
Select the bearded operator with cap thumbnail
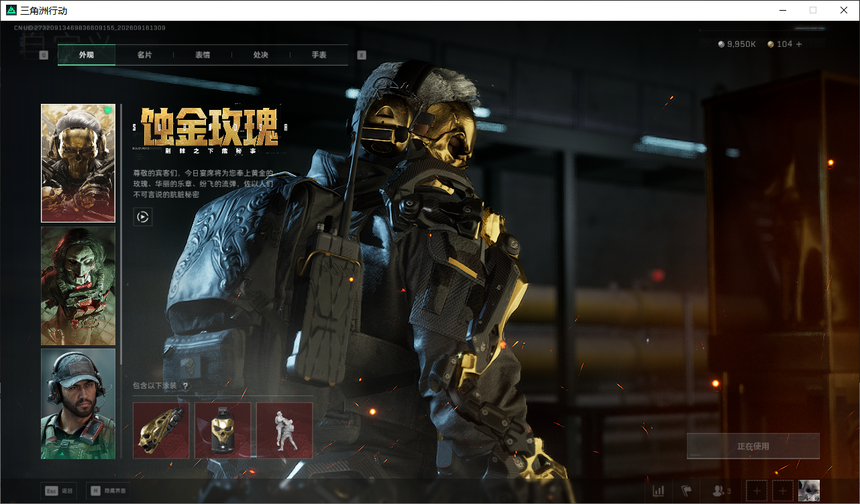78,403
